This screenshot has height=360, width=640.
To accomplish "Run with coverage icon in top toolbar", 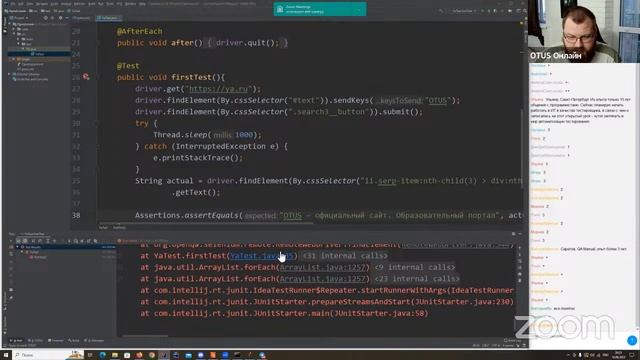I will click(495, 11).
